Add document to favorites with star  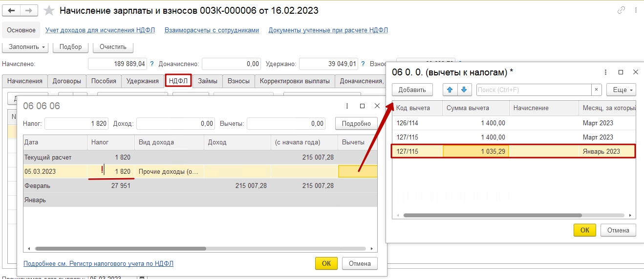(49, 11)
